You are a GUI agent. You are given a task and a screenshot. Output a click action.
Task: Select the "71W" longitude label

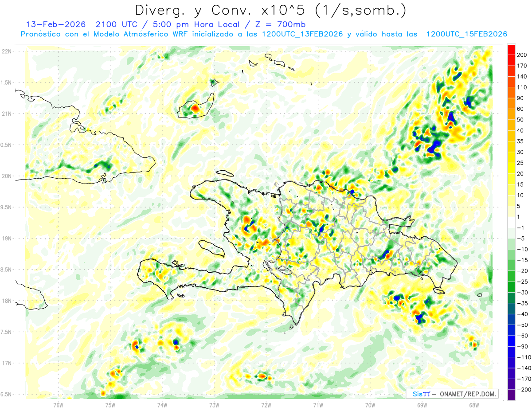[318, 405]
